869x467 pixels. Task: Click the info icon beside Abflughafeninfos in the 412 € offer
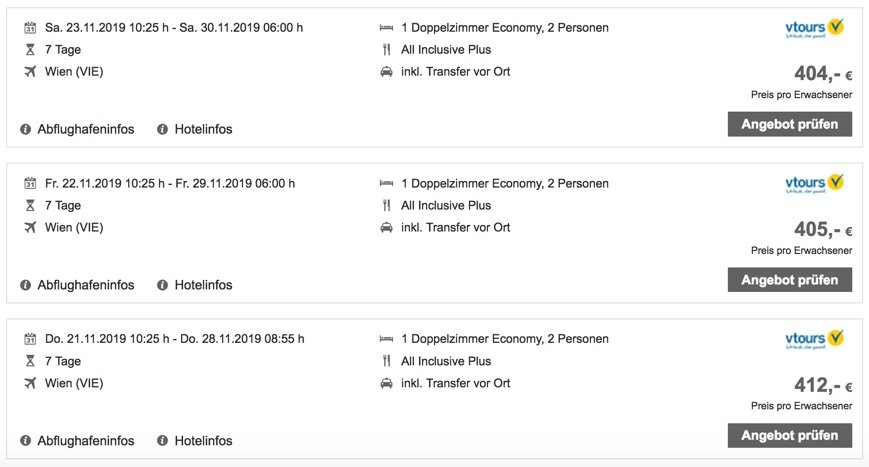[25, 441]
